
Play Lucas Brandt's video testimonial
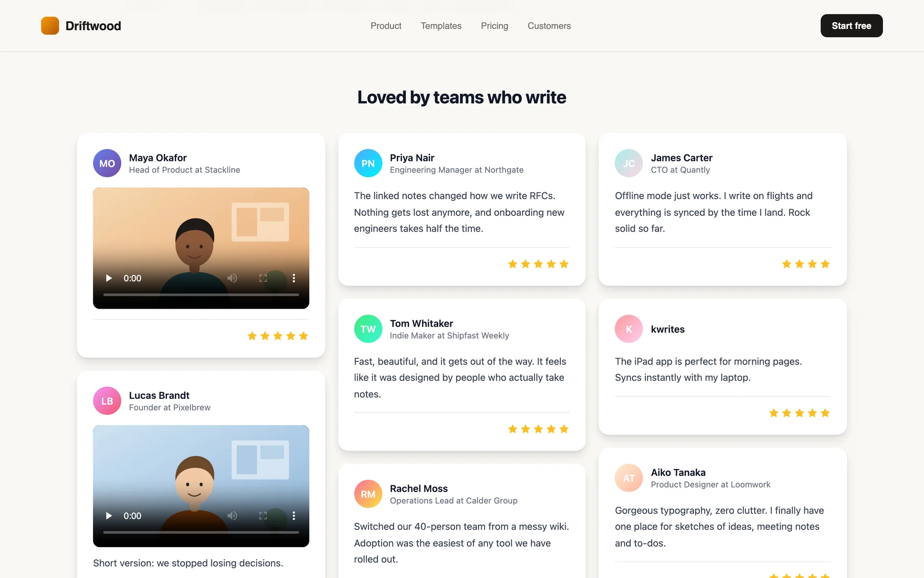[x=109, y=515]
